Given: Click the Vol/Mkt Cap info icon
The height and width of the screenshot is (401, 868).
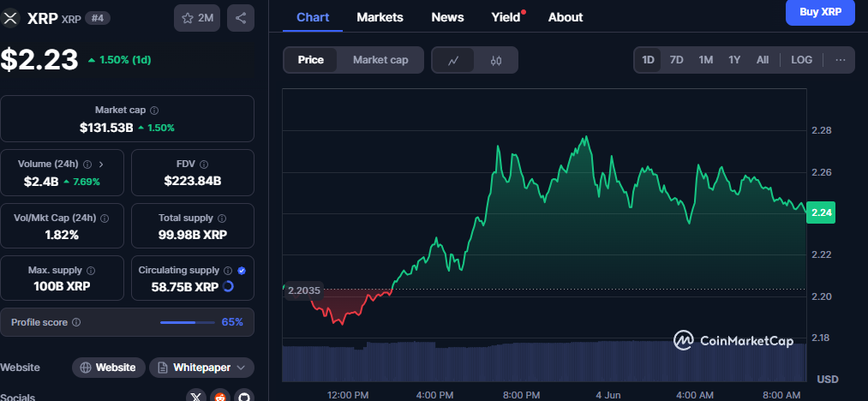Looking at the screenshot, I should [x=105, y=218].
